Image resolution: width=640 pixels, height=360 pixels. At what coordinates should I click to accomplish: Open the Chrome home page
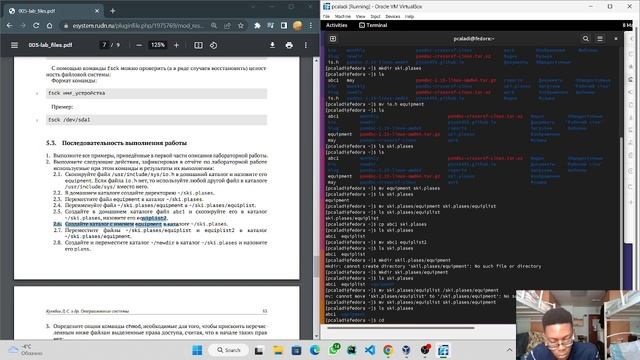(x=49, y=25)
